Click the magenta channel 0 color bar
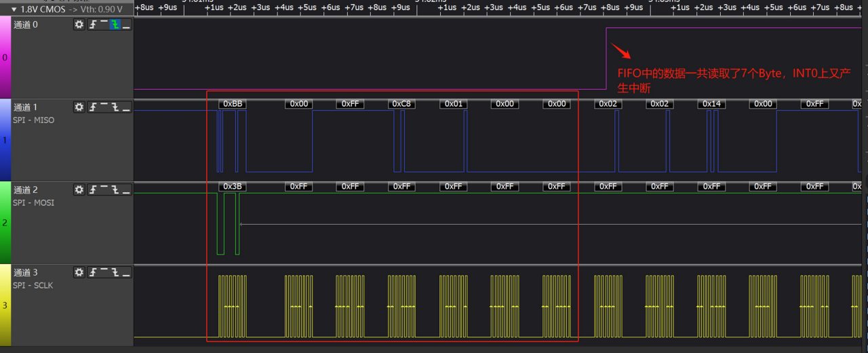Screen dimensions: 868x353 tap(5, 58)
